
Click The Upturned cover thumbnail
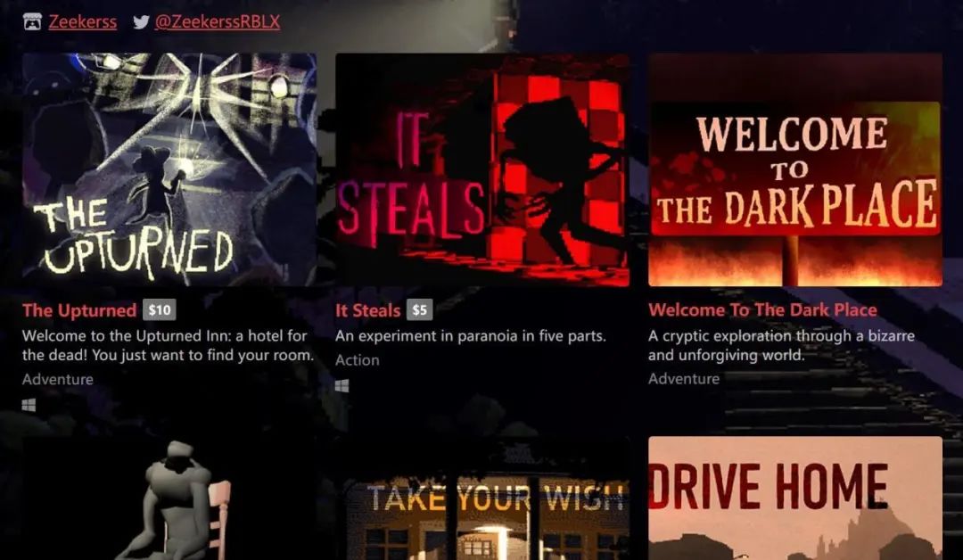pos(169,169)
